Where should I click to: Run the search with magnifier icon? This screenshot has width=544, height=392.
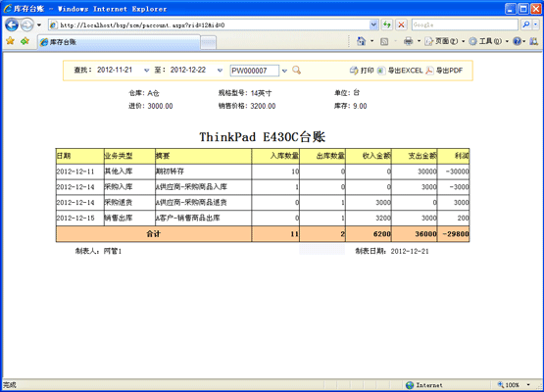point(296,71)
